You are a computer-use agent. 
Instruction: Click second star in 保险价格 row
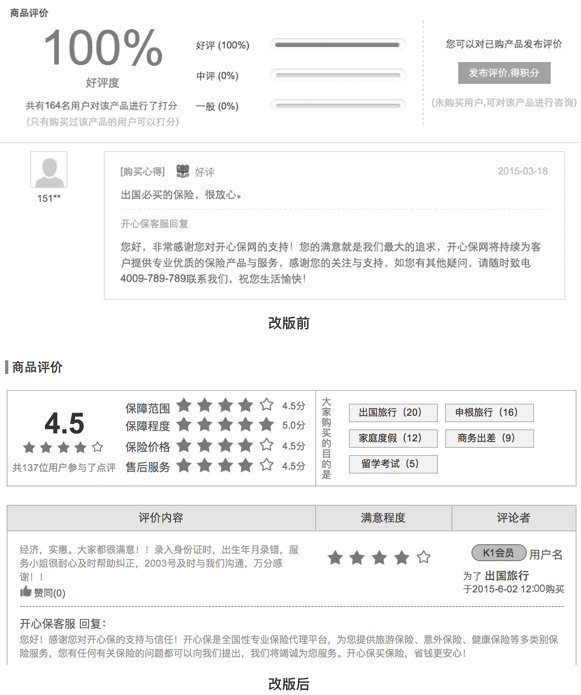pyautogui.click(x=205, y=445)
